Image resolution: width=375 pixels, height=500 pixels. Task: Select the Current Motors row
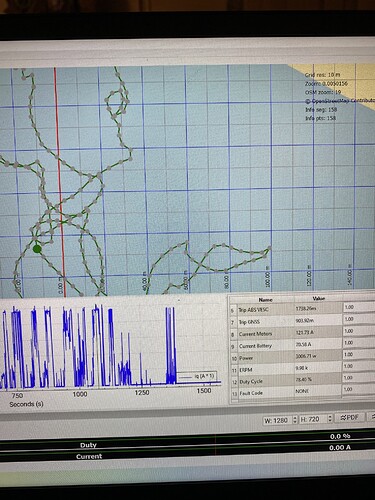tap(302, 333)
